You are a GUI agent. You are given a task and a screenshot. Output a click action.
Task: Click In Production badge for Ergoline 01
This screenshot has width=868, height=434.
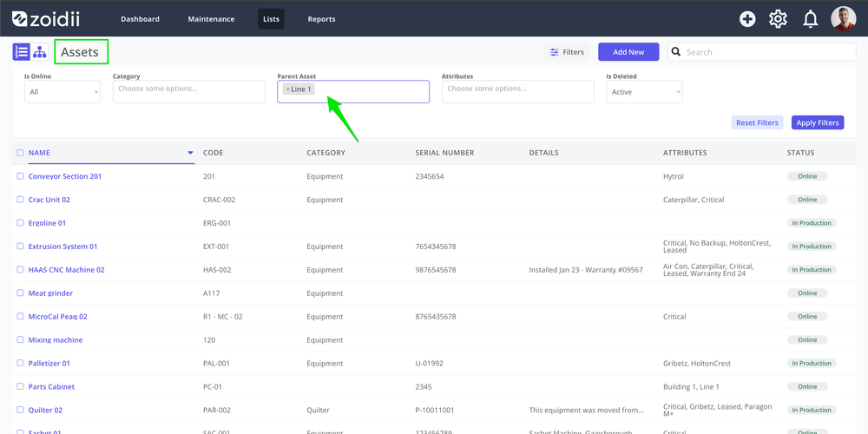tap(812, 223)
